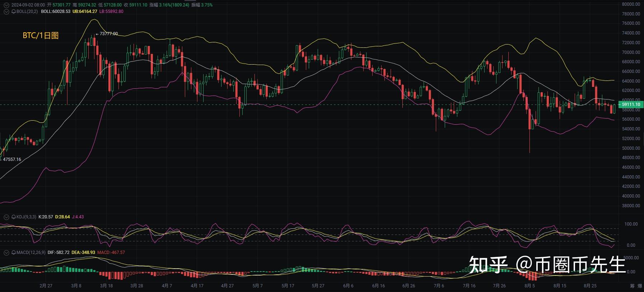Click the amplitude value 3.75%

(x=206, y=5)
